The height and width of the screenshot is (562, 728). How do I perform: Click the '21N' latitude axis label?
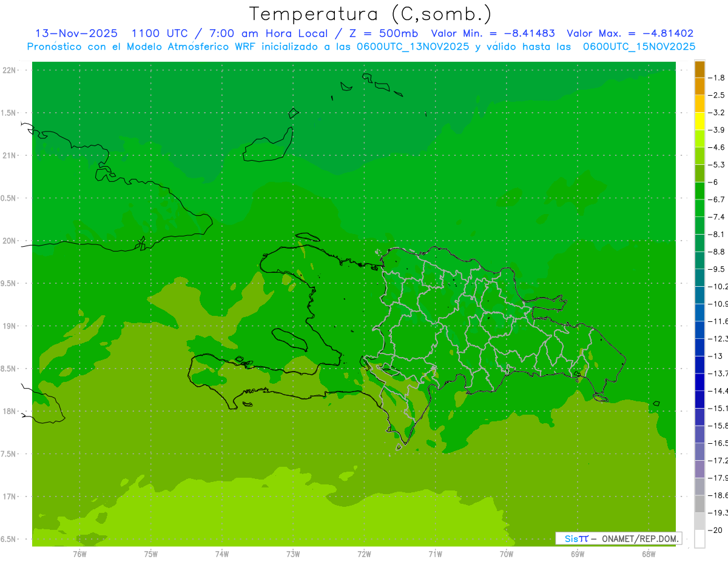pos(9,156)
